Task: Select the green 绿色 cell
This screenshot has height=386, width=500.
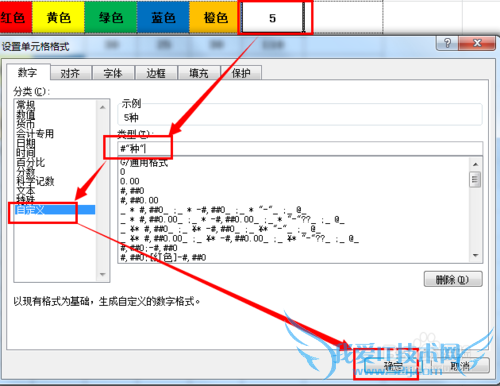Action: click(x=111, y=17)
